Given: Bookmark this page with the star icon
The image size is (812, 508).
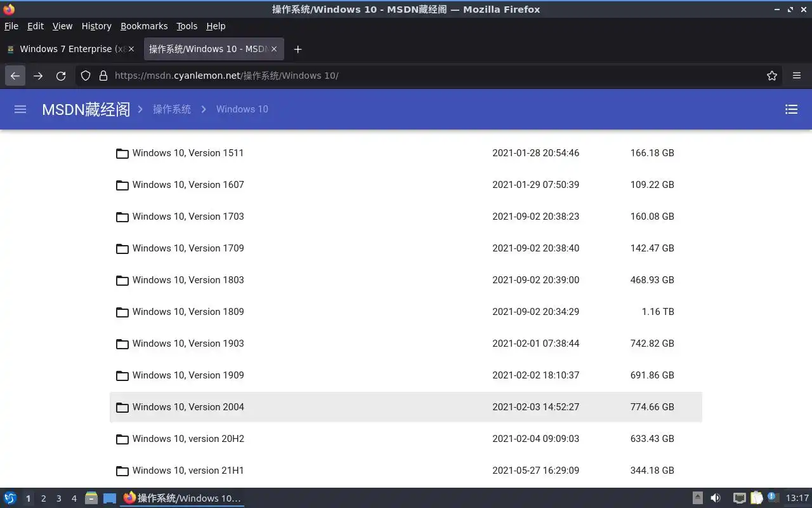Looking at the screenshot, I should (x=772, y=76).
